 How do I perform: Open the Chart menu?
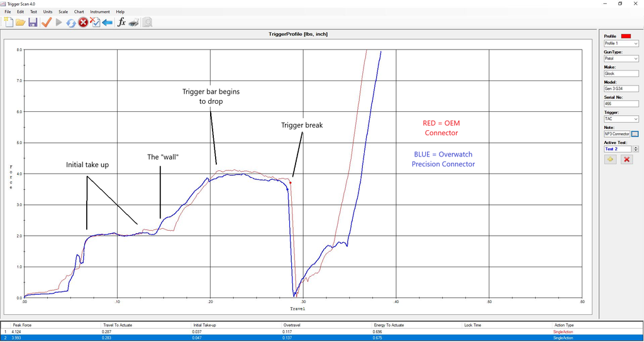(x=79, y=12)
